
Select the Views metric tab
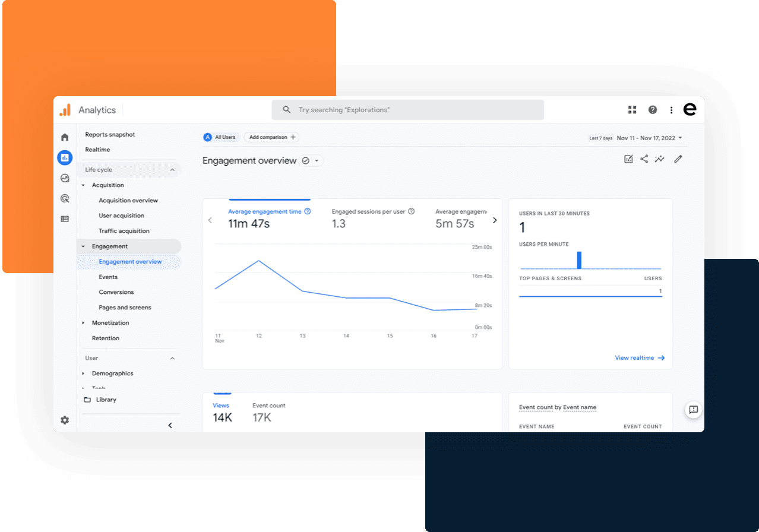223,412
